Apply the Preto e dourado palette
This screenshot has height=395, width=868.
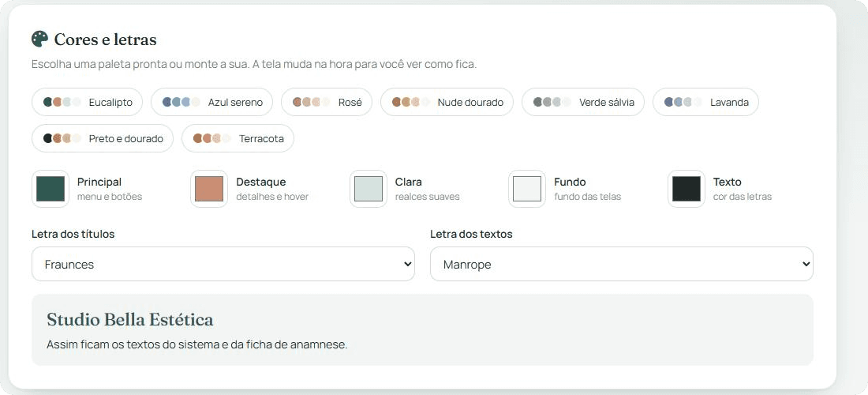tap(103, 138)
